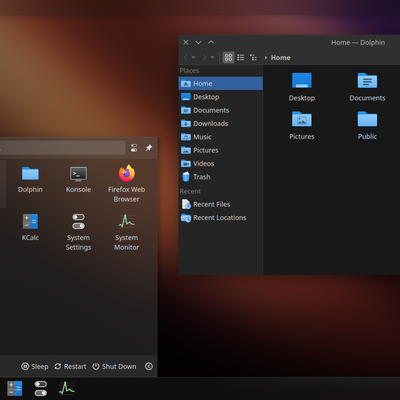Open launcher configuration settings button
Image resolution: width=400 pixels, height=400 pixels.
coord(134,148)
